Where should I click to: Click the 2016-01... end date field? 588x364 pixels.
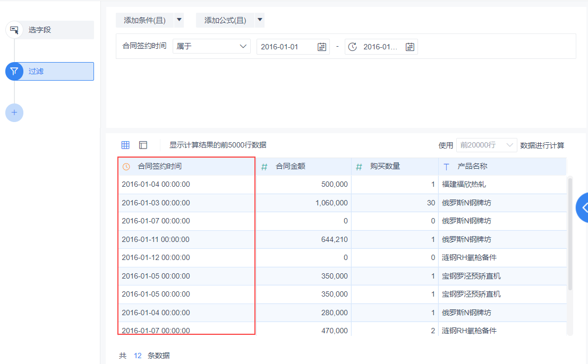click(381, 47)
